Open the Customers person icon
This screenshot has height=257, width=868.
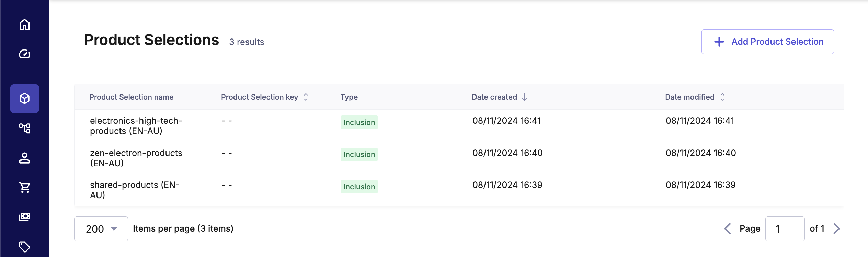24,158
